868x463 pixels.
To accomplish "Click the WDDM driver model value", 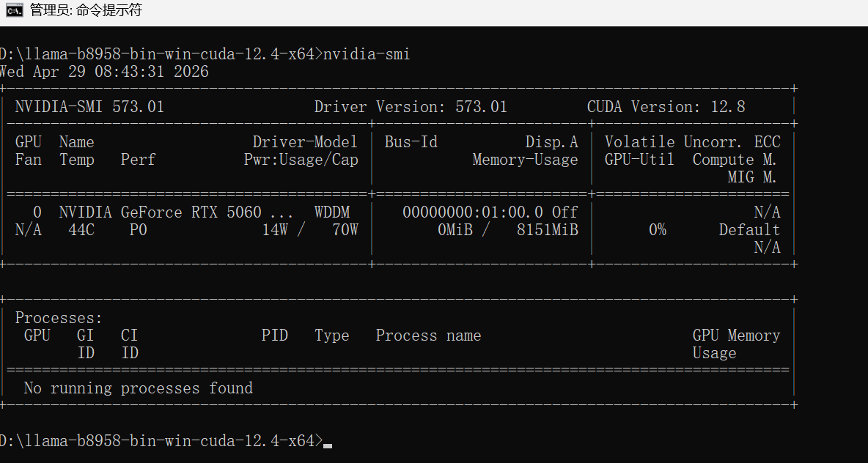I will (x=332, y=212).
